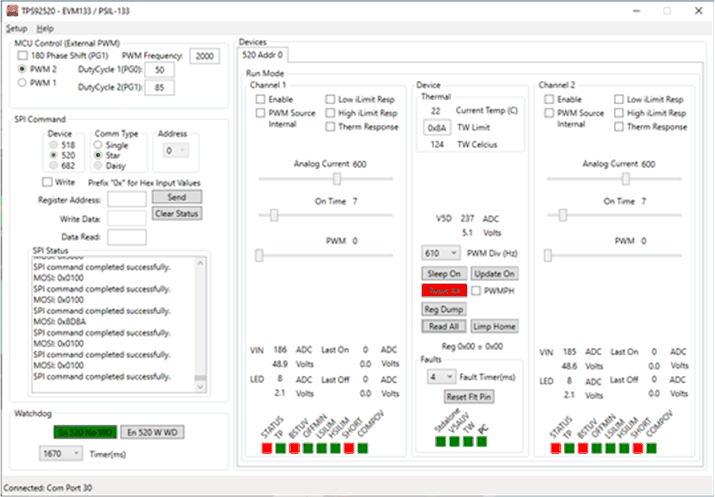Click Channel 2 STATUS red indicator

(x=555, y=448)
